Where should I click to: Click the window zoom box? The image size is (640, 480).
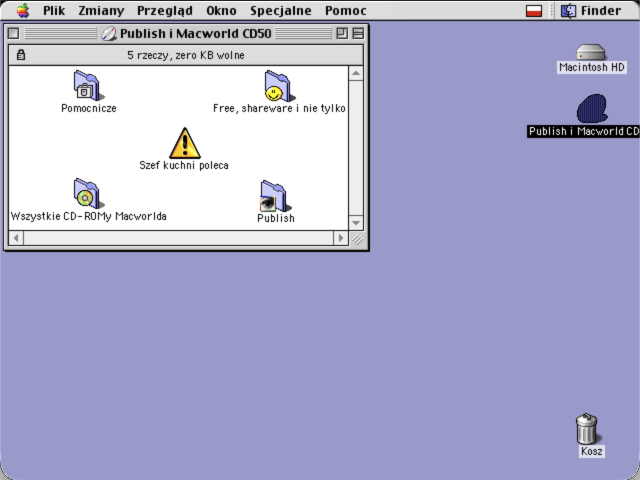click(x=342, y=33)
